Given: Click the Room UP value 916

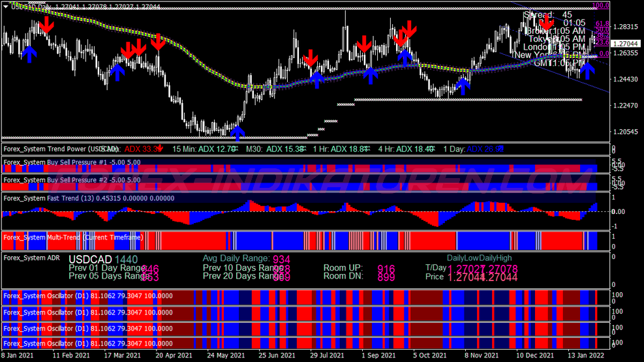Looking at the screenshot, I should click(386, 269).
